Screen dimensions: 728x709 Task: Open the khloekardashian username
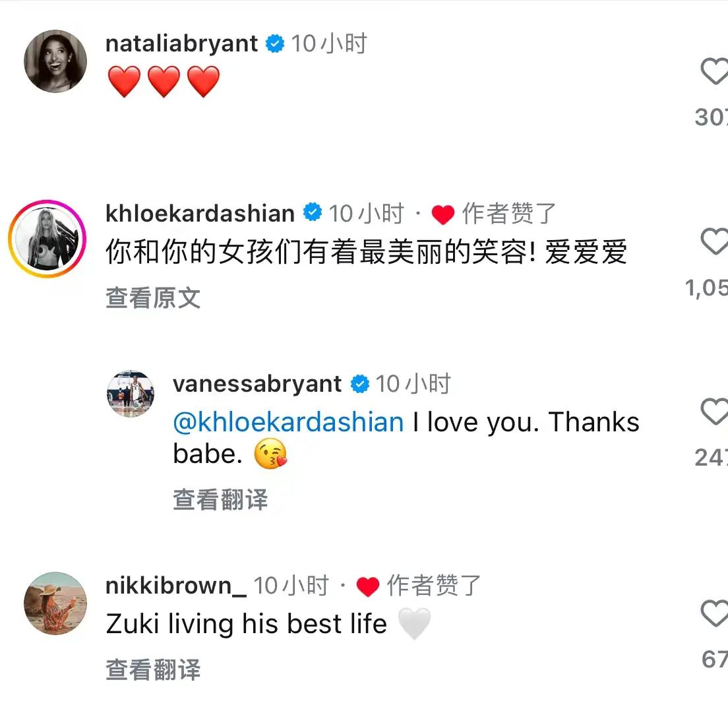click(200, 214)
